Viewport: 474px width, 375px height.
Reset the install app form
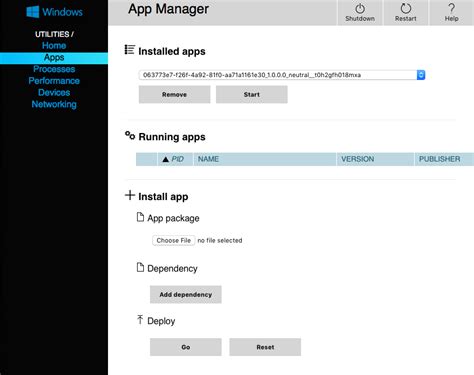pyautogui.click(x=265, y=347)
